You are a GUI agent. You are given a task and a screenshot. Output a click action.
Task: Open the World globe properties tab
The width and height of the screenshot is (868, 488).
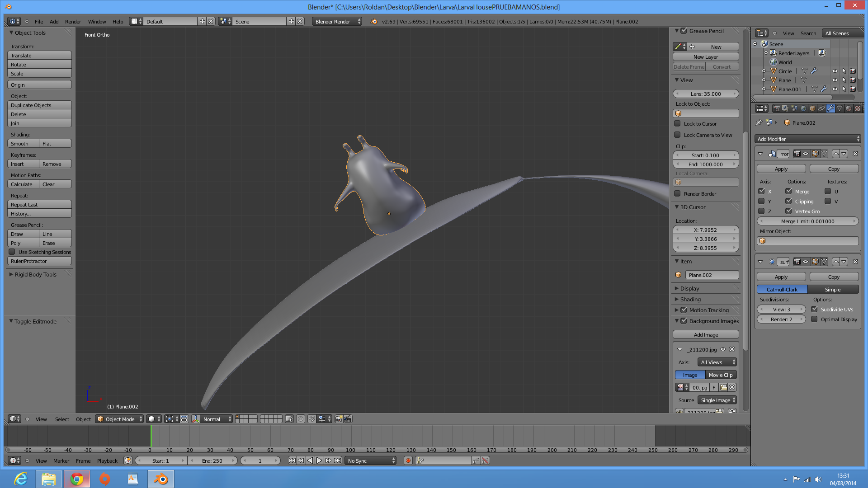(x=803, y=108)
